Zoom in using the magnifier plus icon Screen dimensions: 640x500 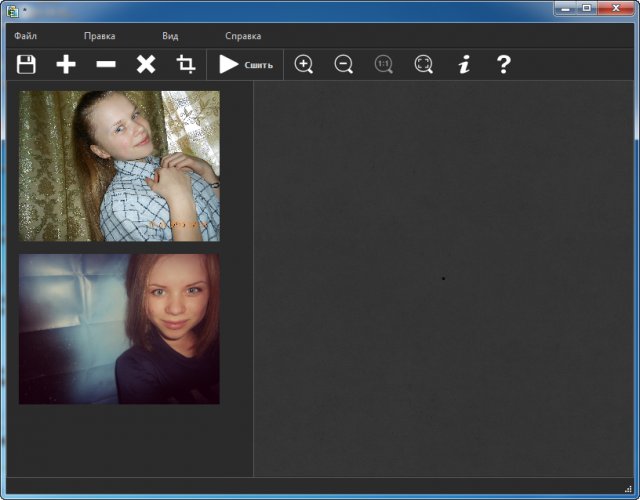pos(304,65)
